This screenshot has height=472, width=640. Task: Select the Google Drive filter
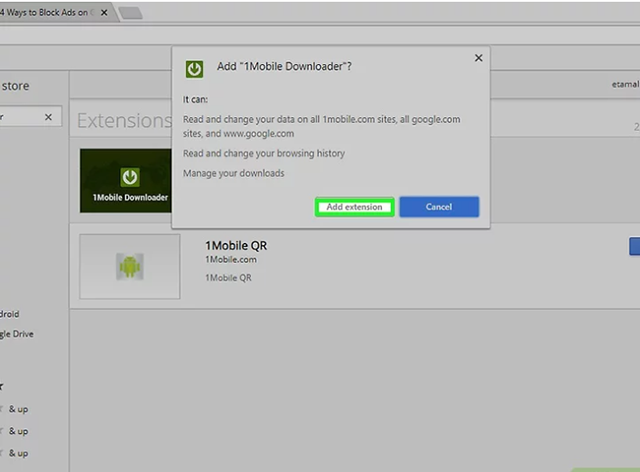click(x=17, y=334)
